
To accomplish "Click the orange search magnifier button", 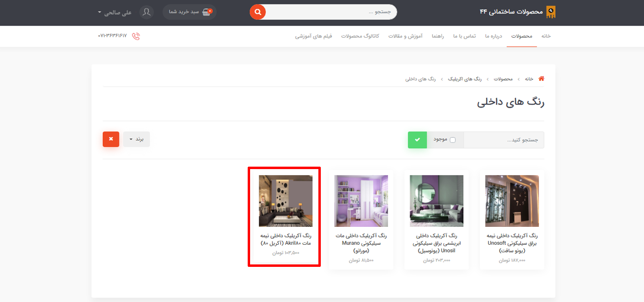I will pyautogui.click(x=258, y=12).
